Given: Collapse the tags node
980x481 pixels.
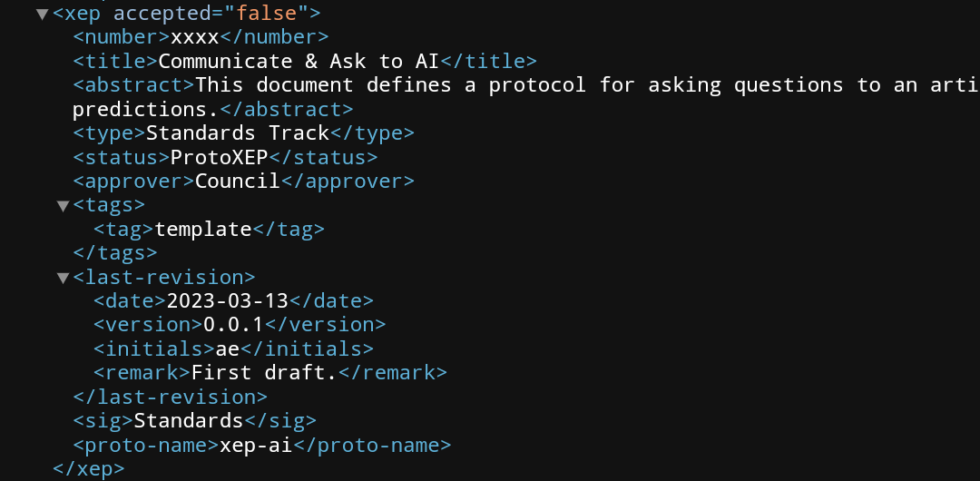Looking at the screenshot, I should tap(63, 206).
